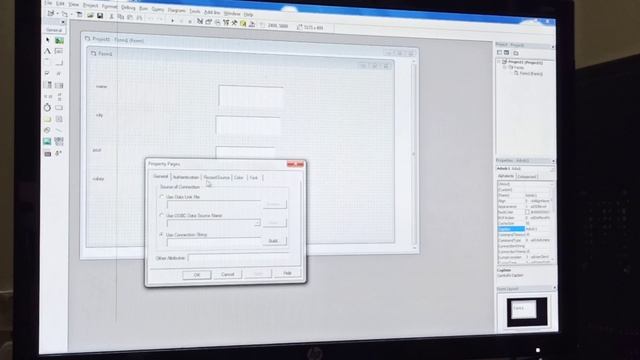This screenshot has height=360, width=640.
Task: Open the Project menu
Action: point(91,5)
